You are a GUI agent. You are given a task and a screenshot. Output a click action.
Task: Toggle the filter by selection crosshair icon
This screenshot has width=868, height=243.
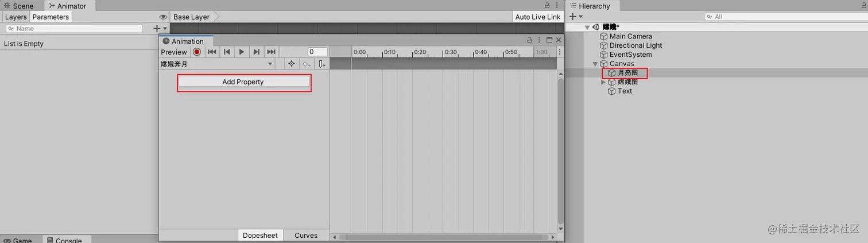tap(292, 64)
